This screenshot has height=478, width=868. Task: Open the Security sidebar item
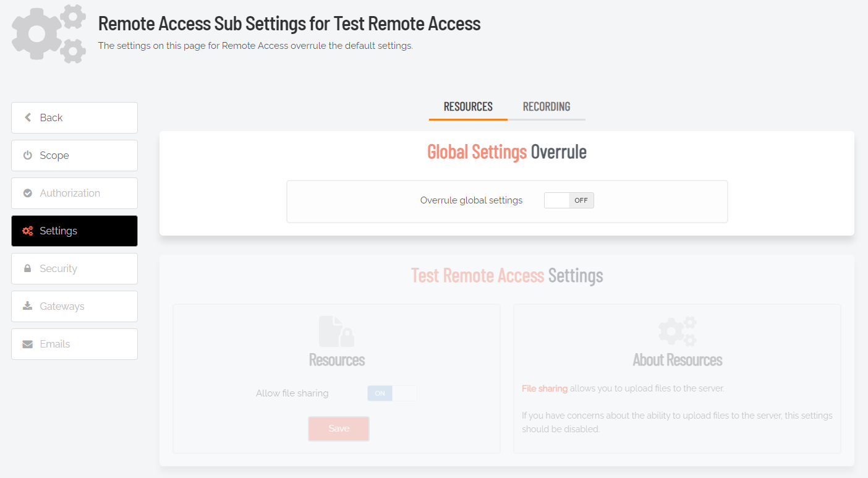coord(74,268)
